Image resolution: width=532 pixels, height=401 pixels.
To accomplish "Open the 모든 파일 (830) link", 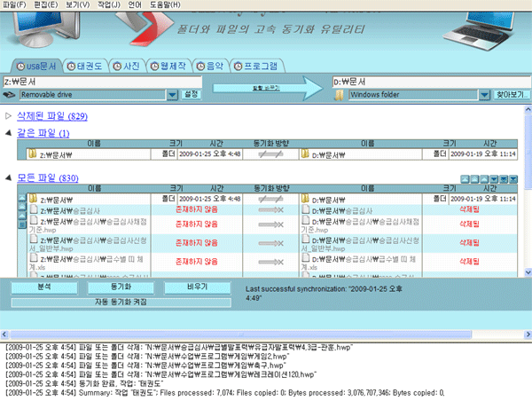I will [48, 178].
